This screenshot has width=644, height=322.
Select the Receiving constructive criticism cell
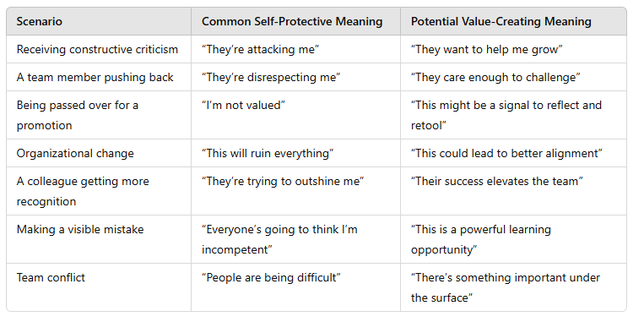click(x=99, y=49)
